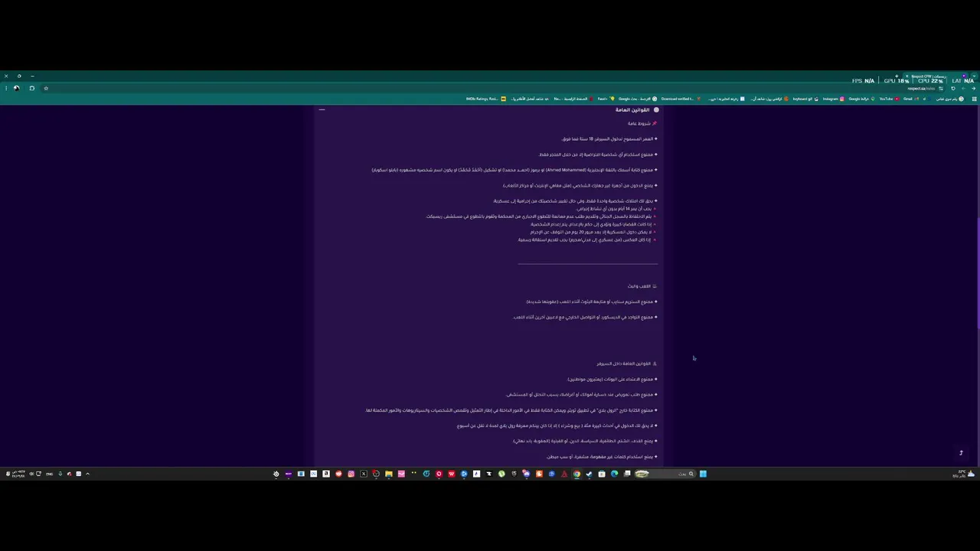
Task: Open the Instagram bookmark
Action: (x=833, y=99)
